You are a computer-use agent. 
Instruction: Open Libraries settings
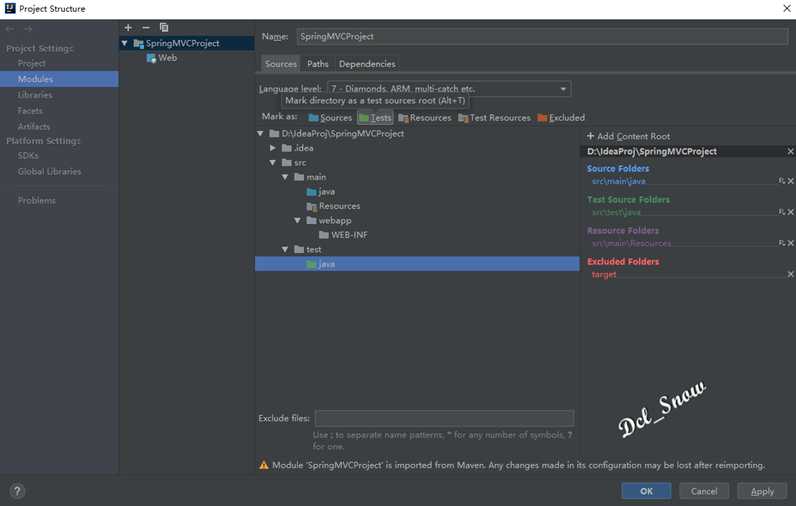pyautogui.click(x=35, y=95)
